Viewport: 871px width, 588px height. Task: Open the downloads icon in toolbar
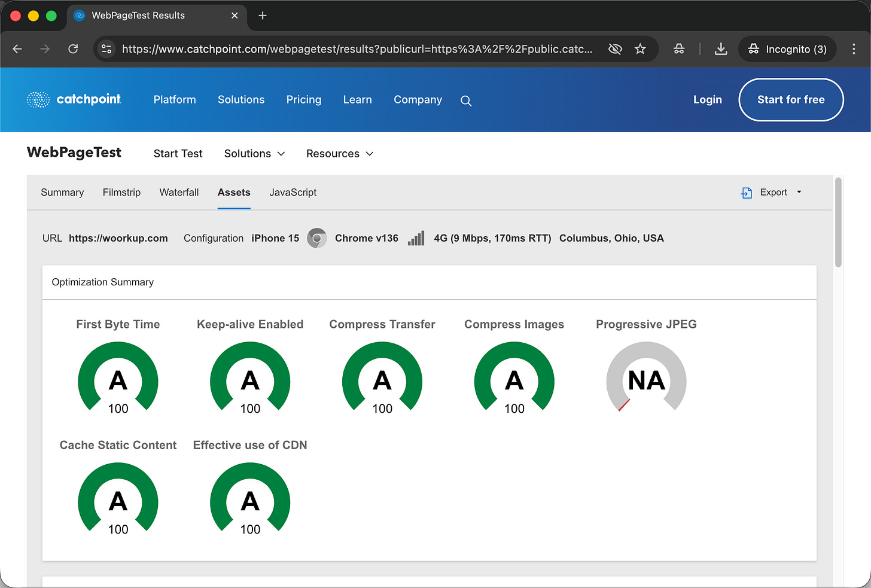[721, 49]
